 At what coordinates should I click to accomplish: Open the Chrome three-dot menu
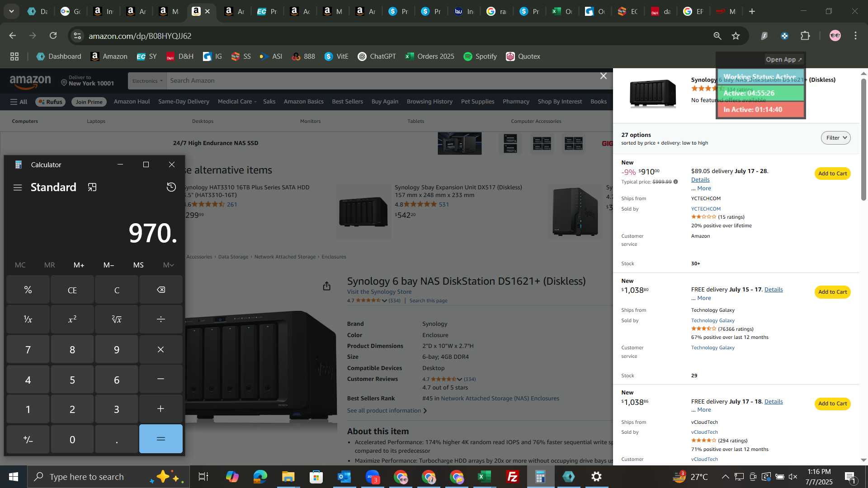(856, 36)
